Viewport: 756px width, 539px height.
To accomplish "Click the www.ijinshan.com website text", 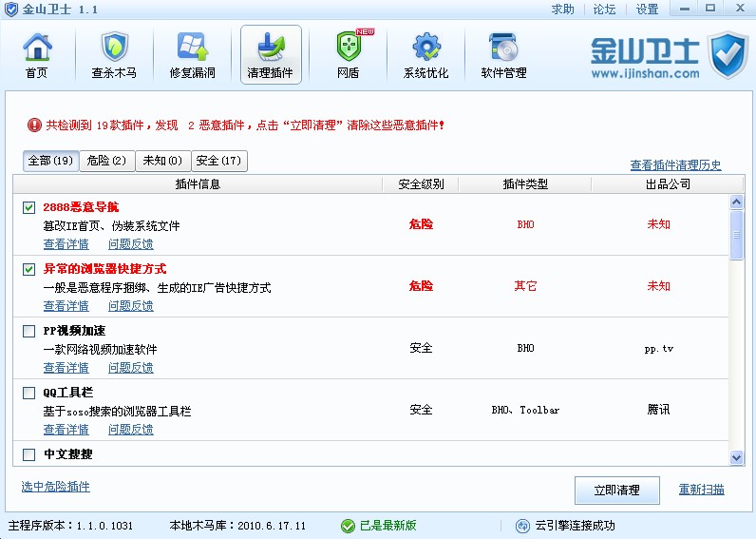I will coord(645,74).
